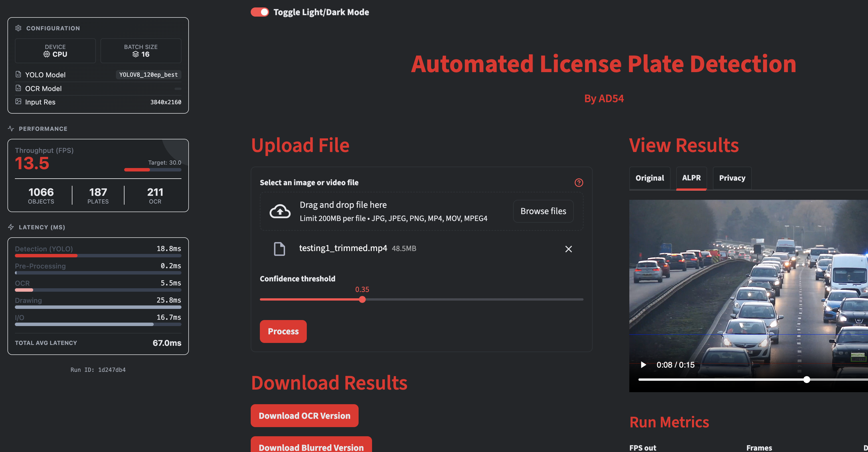Click the CPU device chip icon

pyautogui.click(x=47, y=54)
